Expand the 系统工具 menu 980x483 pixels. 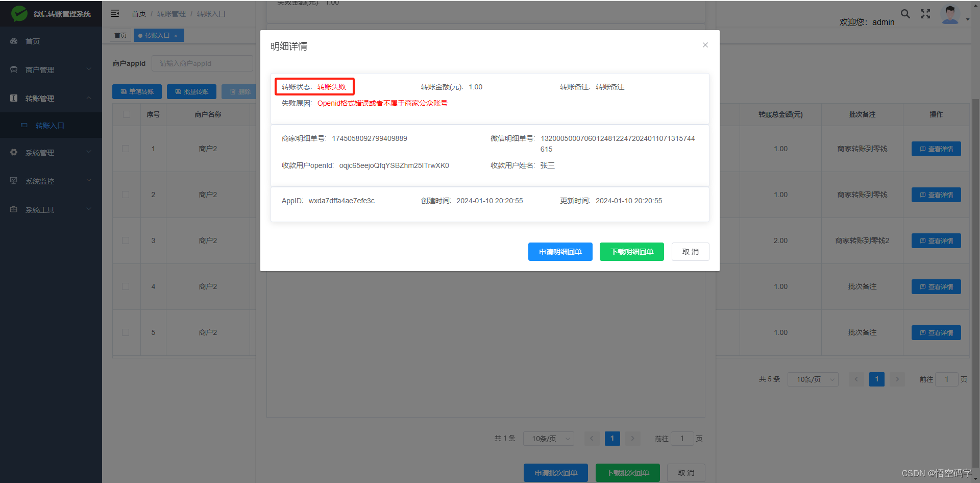pyautogui.click(x=51, y=209)
